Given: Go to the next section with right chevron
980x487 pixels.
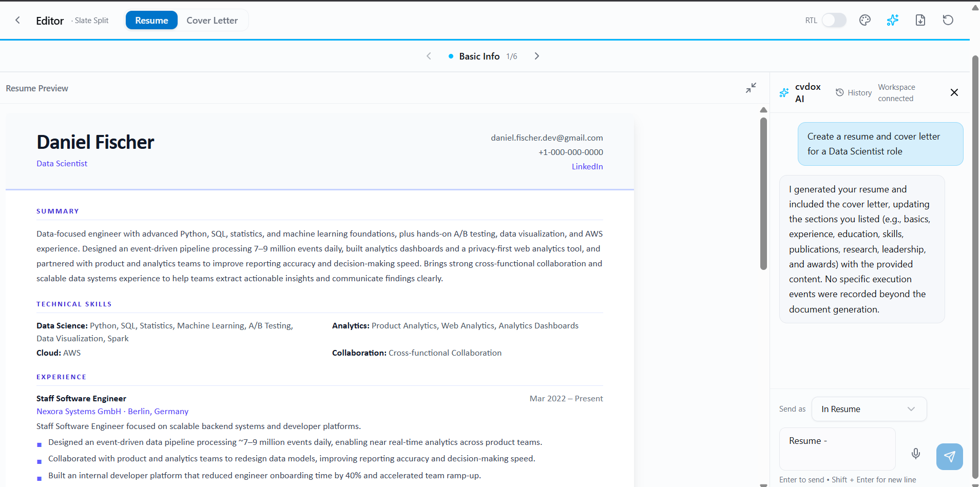Looking at the screenshot, I should click(x=537, y=56).
